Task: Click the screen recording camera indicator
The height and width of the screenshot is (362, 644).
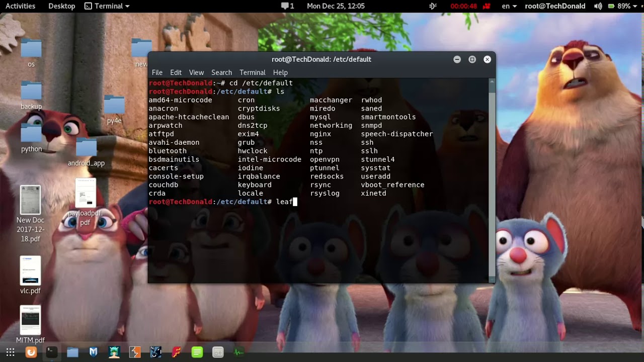Action: coord(487,6)
